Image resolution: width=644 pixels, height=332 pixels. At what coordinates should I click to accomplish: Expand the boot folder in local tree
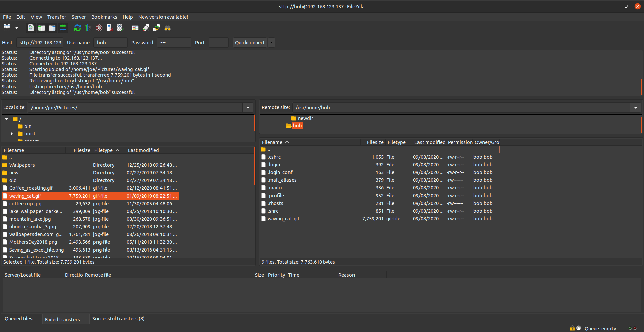pyautogui.click(x=12, y=134)
